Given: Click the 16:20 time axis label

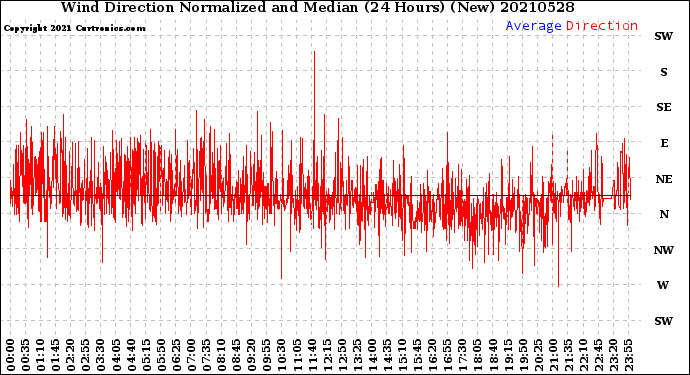Looking at the screenshot, I should tap(433, 355).
